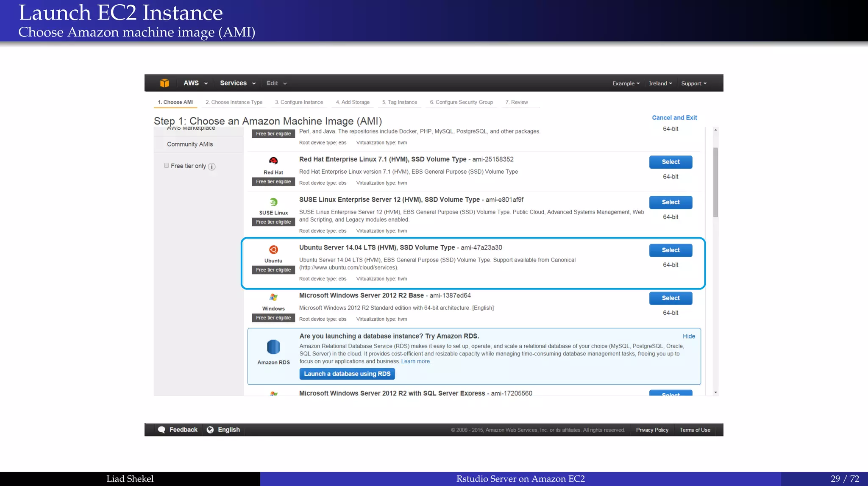Click the Ubuntu Server 14.04 LTS title
The height and width of the screenshot is (486, 868).
[377, 247]
